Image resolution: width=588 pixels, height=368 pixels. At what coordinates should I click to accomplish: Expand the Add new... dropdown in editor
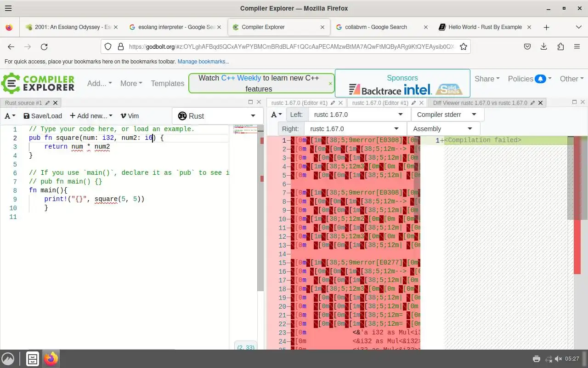coord(91,116)
